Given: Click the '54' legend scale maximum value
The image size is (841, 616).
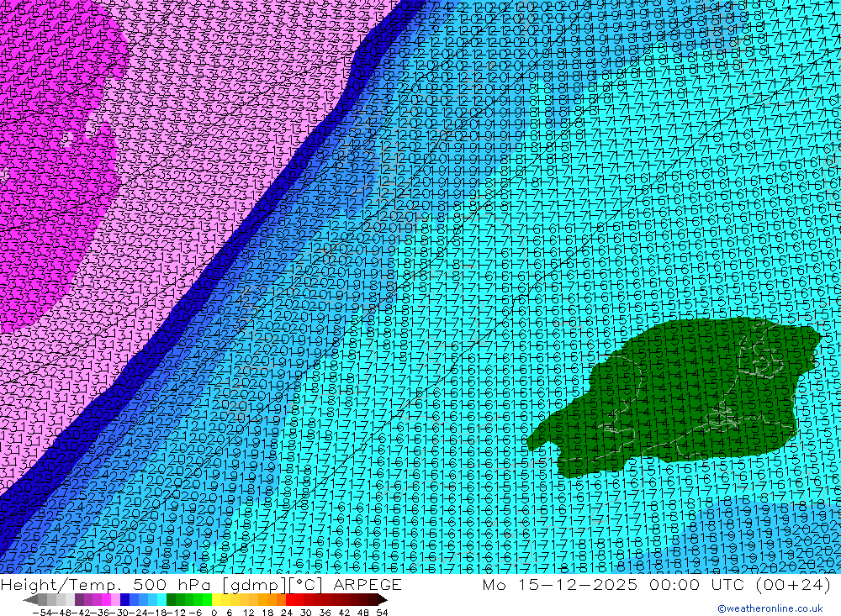Looking at the screenshot, I should tap(382, 613).
